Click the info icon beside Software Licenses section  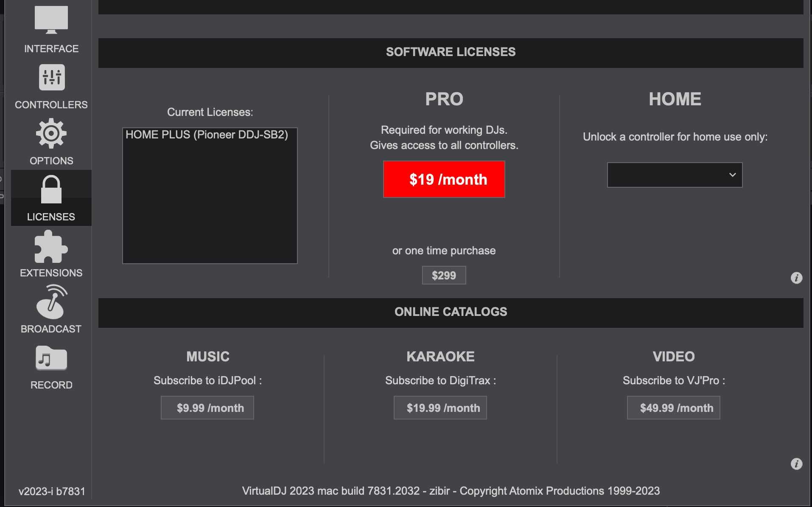point(796,278)
